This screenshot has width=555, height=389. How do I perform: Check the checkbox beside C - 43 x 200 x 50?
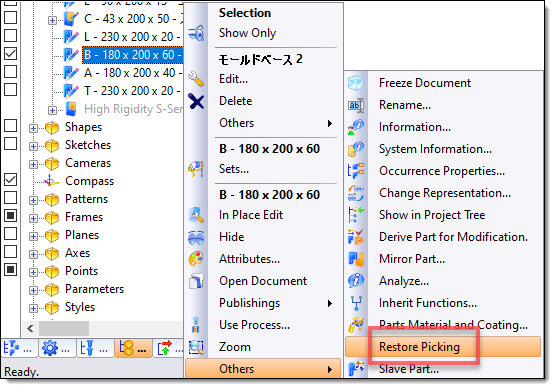point(11,18)
